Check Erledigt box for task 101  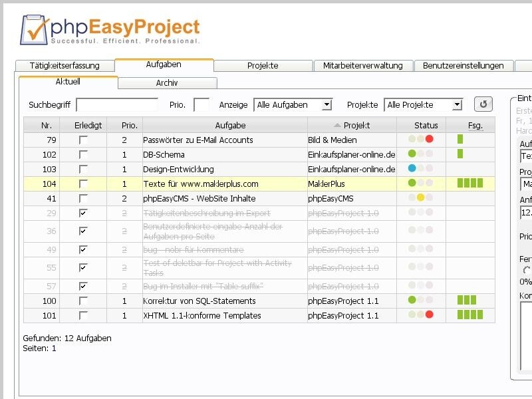tap(83, 315)
